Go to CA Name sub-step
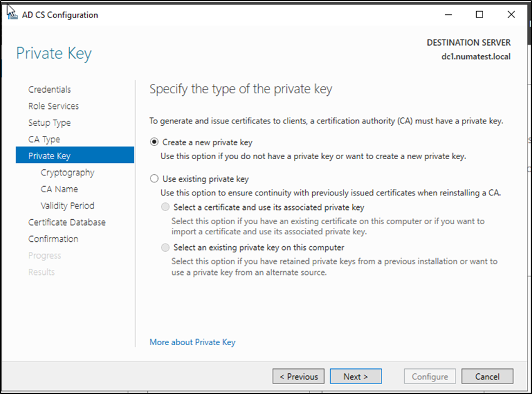Screen dimensions: 532x394 [60, 189]
